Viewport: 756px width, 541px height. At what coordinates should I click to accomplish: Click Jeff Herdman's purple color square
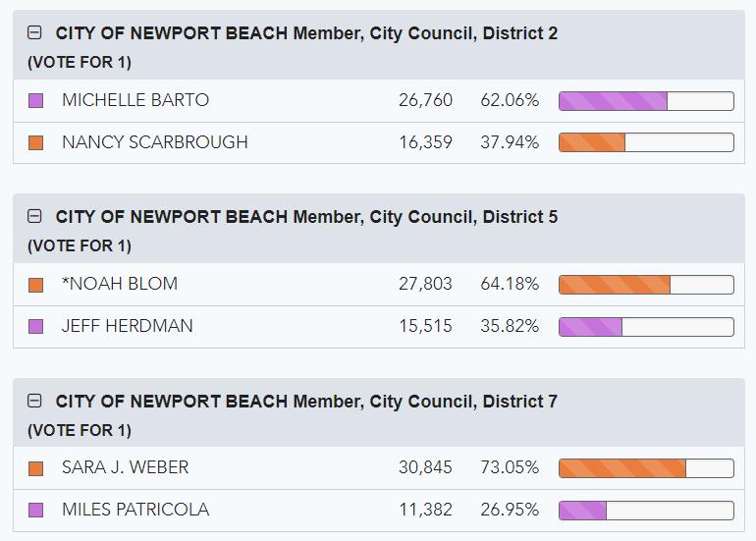point(36,327)
